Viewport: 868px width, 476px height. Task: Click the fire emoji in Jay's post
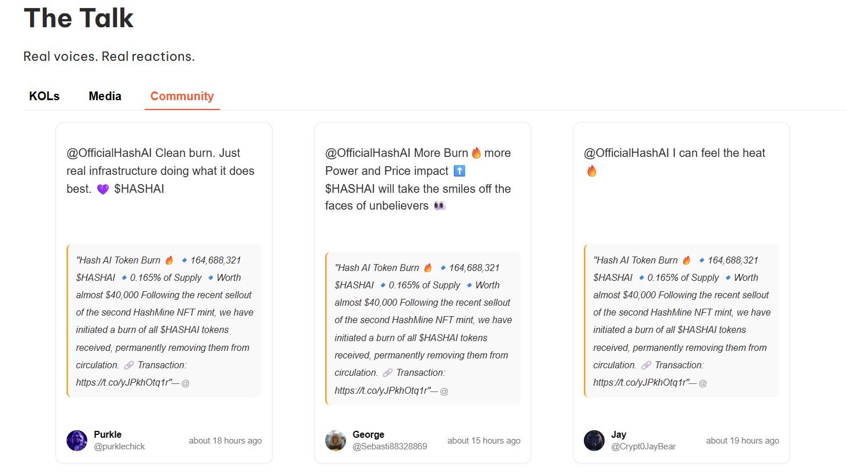tap(591, 171)
